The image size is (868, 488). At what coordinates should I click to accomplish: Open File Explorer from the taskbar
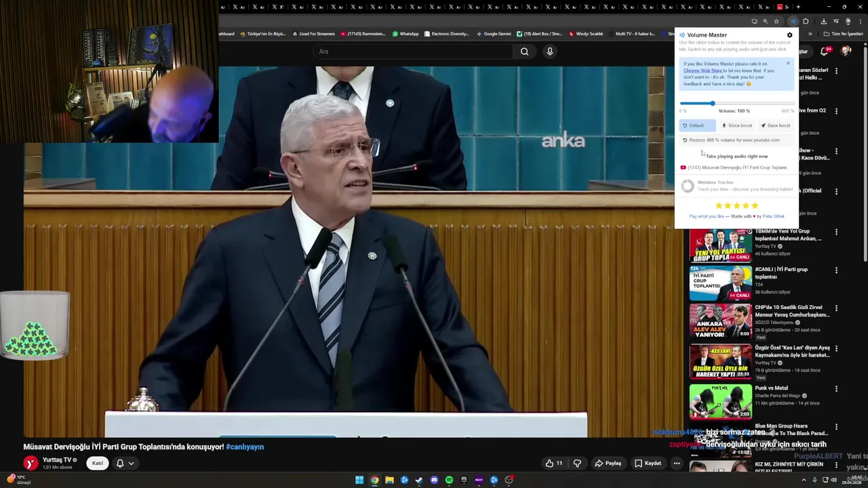[389, 480]
